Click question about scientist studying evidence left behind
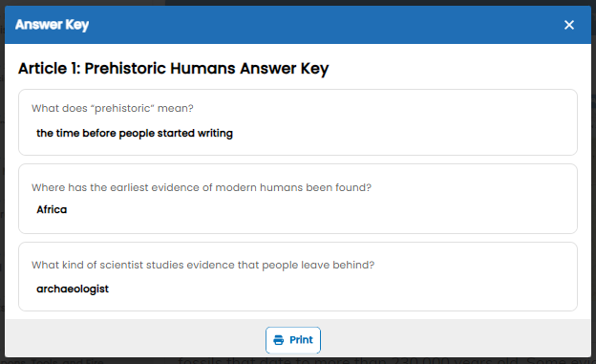Image resolution: width=596 pixels, height=364 pixels. tap(203, 265)
